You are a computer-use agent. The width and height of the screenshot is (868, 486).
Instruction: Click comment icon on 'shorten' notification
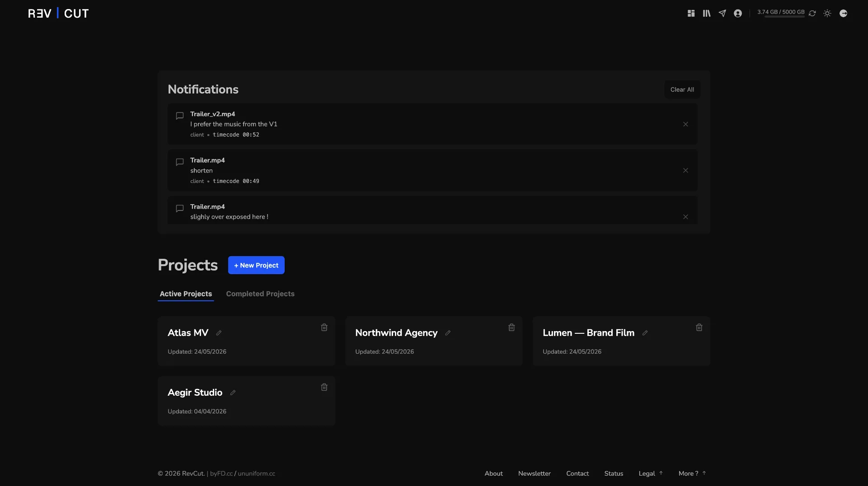[179, 162]
